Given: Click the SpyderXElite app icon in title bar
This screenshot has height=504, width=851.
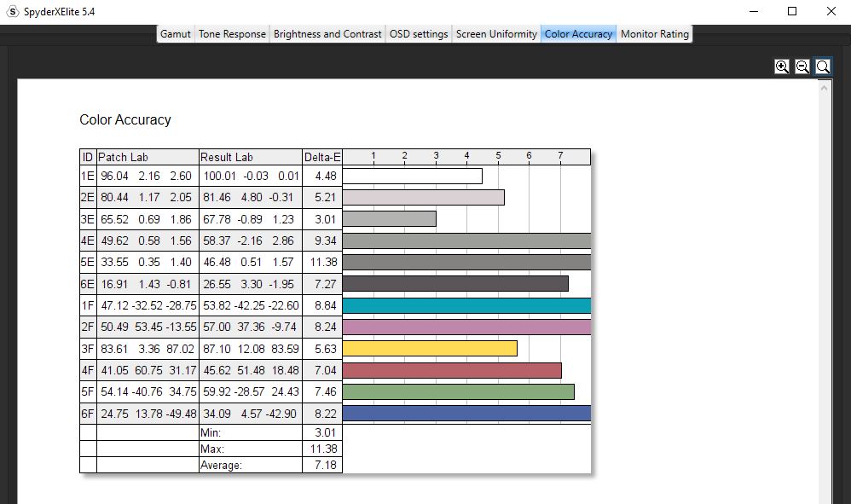Looking at the screenshot, I should click(x=13, y=12).
